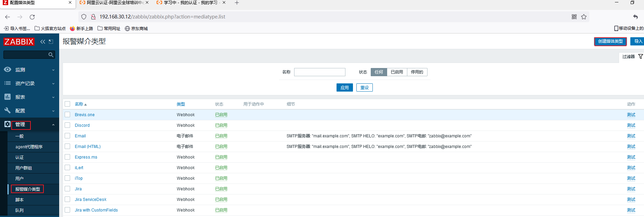Image resolution: width=644 pixels, height=217 pixels.
Task: Toggle sidebar hide mode icon
Action: click(x=51, y=42)
